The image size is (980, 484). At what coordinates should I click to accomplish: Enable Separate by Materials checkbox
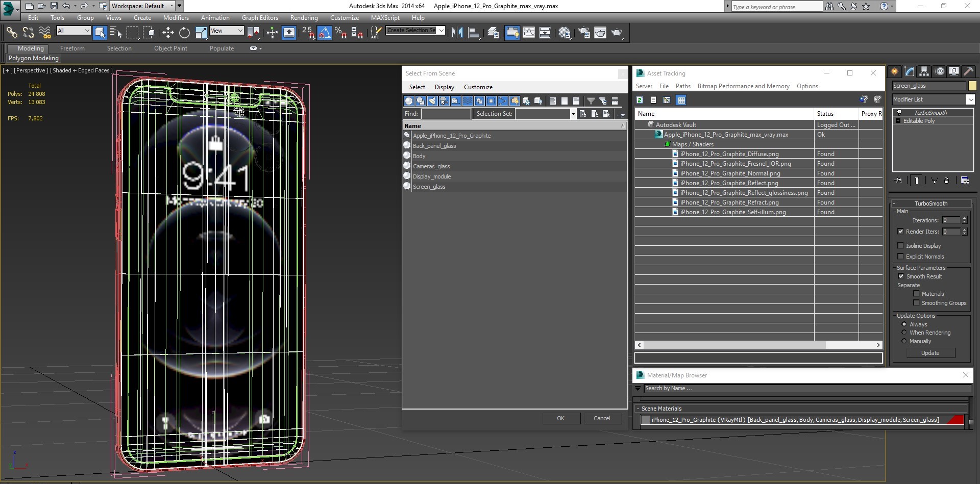pos(916,294)
